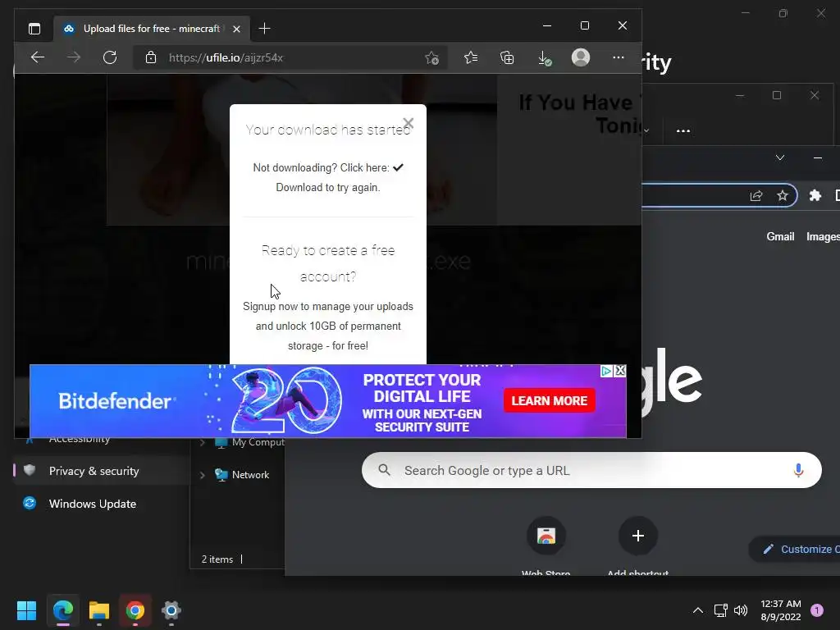Open Windows Start menu
Screen dimensions: 840x630
click(26, 610)
